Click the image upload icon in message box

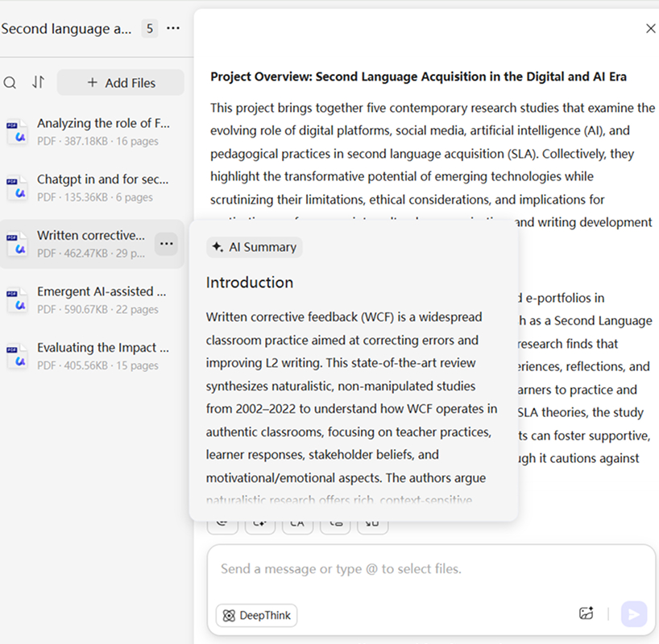(x=586, y=613)
